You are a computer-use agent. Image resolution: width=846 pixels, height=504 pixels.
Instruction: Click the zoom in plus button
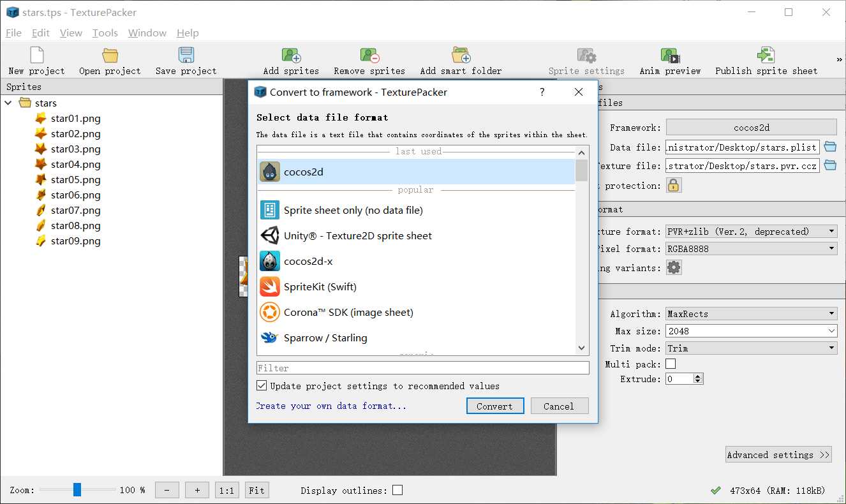[x=197, y=490]
